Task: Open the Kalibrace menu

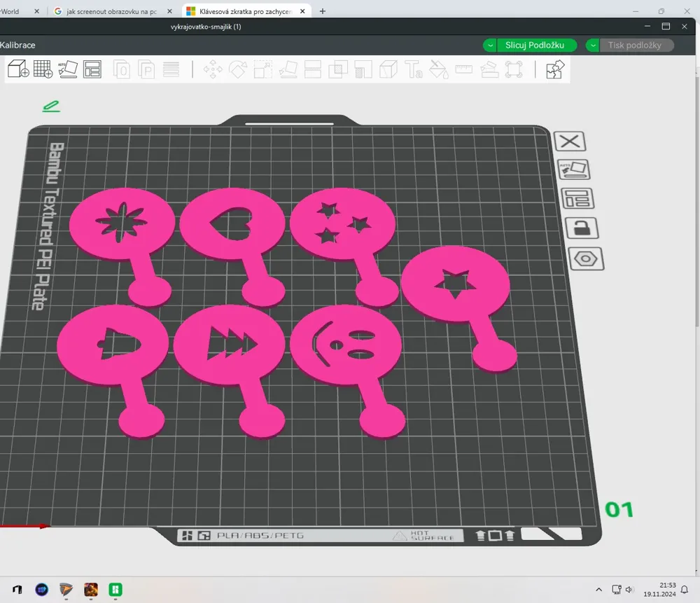Action: 17,45
